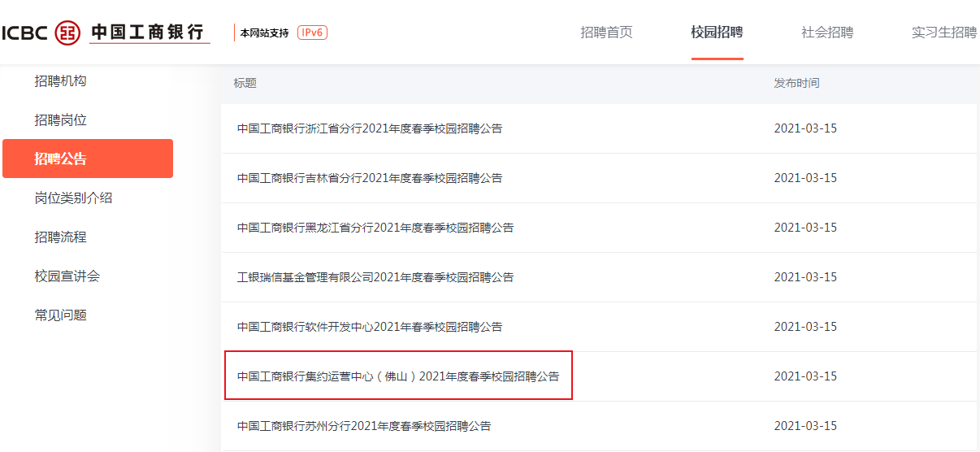The image size is (980, 452).
Task: Open the 集约运营中心（佛山） recruitment announcement
Action: click(x=398, y=376)
